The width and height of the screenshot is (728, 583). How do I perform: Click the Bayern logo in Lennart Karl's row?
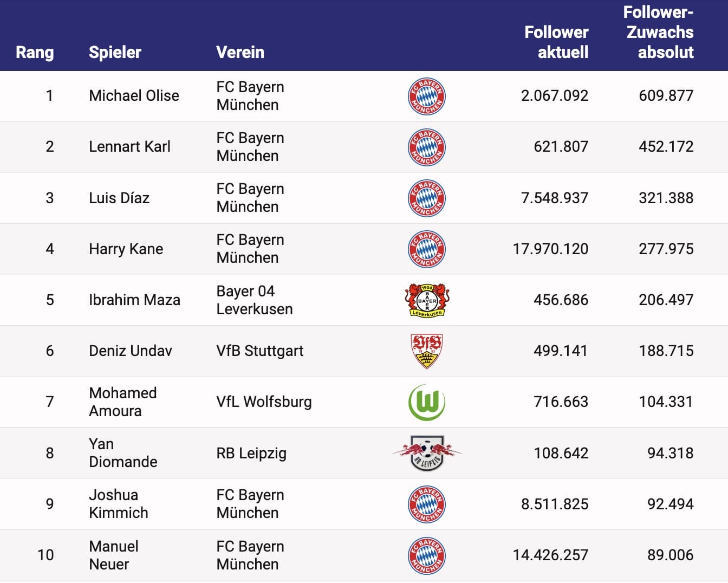pyautogui.click(x=426, y=147)
